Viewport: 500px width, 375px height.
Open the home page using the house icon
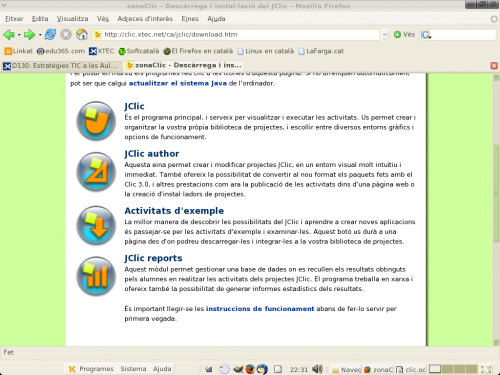pyautogui.click(x=82, y=34)
